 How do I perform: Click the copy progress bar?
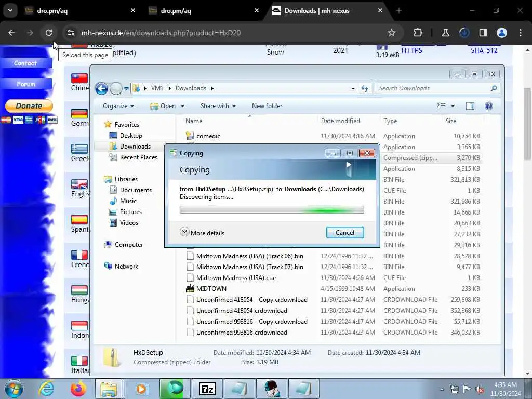tap(272, 210)
